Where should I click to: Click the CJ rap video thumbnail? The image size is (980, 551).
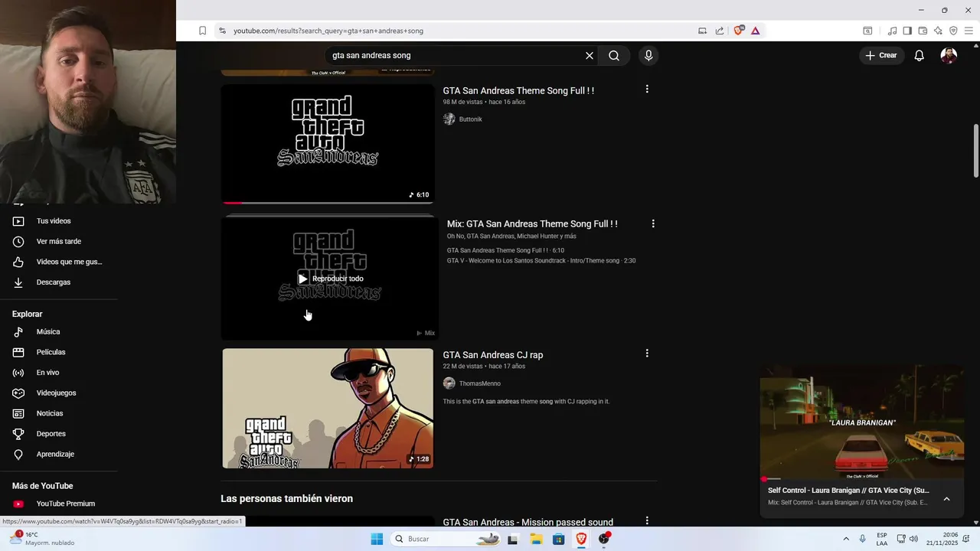point(328,408)
